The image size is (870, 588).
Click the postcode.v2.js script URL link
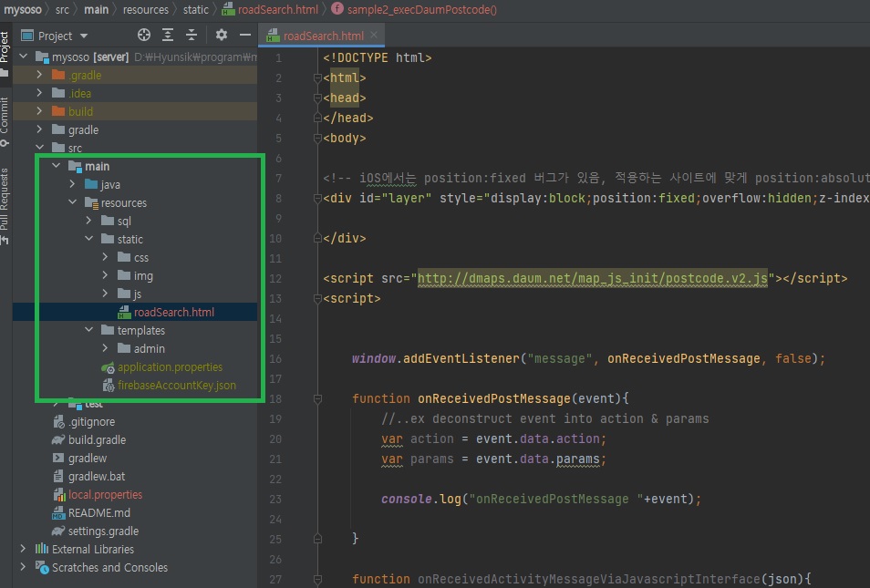point(593,278)
